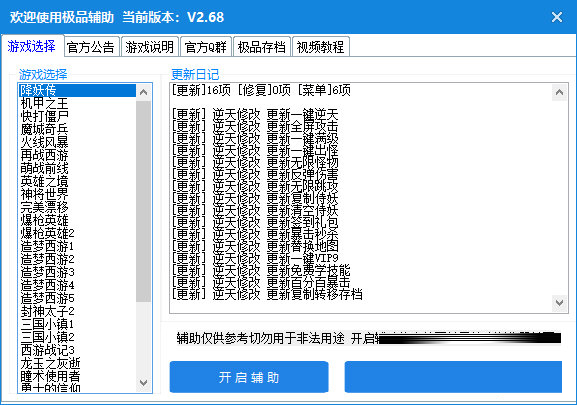Select 龙玉之灰逝 in the game list
Screen dimensions: 577x405
77,363
